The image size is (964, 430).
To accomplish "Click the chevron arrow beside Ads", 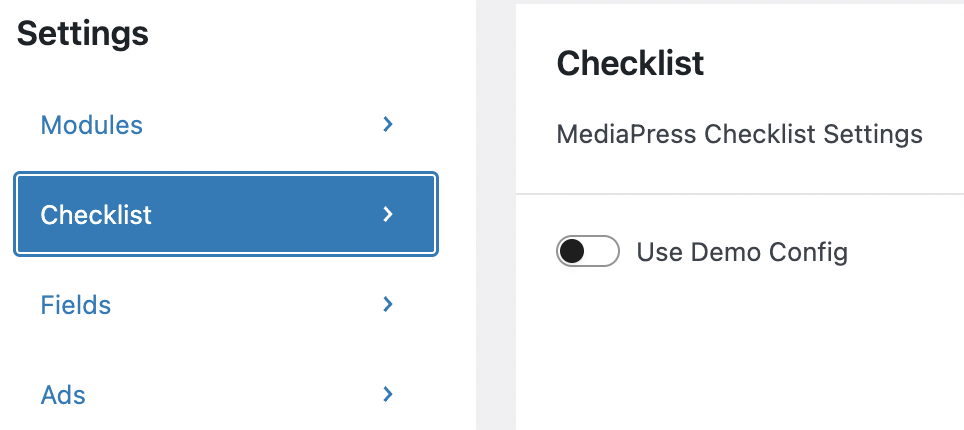I will [x=388, y=394].
